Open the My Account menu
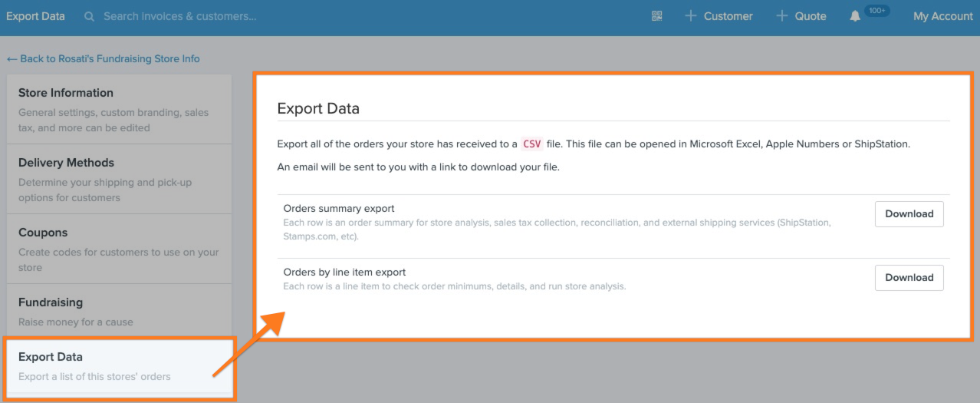Viewport: 980px width, 403px height. pyautogui.click(x=942, y=16)
